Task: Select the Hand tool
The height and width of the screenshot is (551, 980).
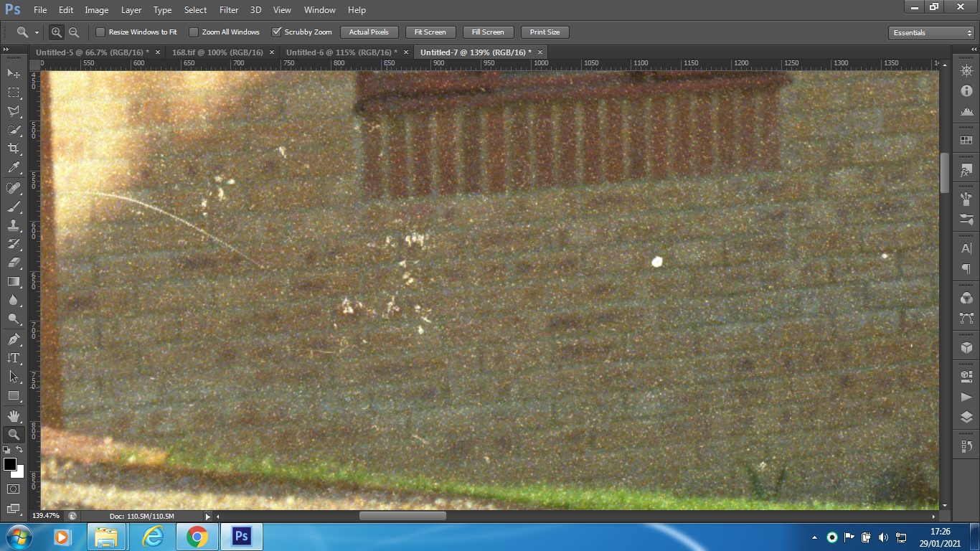Action: (14, 415)
